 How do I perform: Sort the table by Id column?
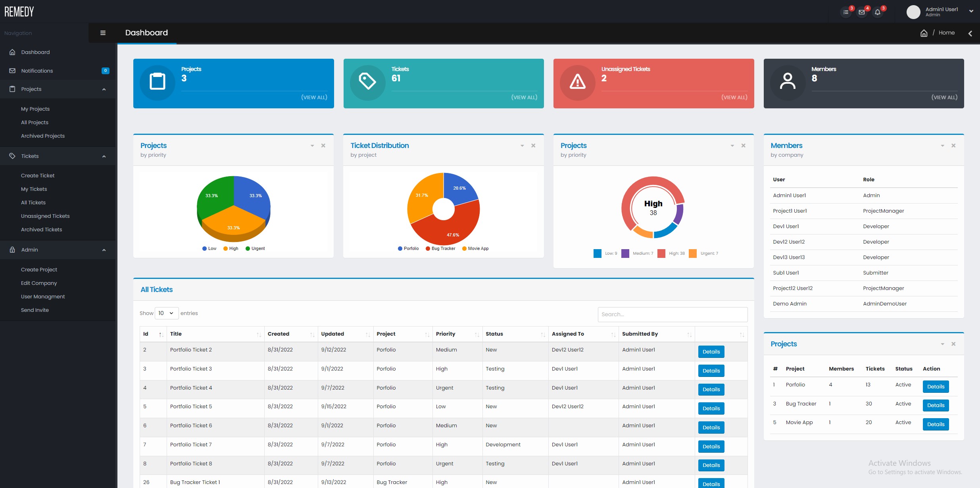click(x=153, y=334)
